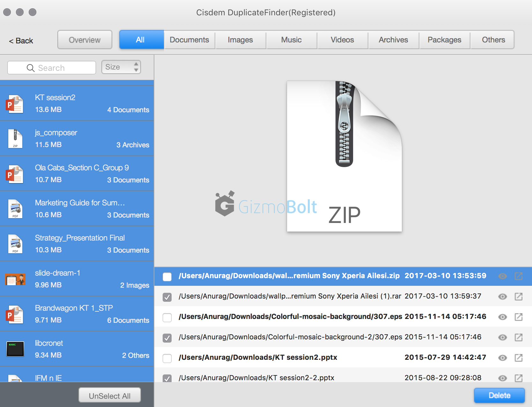Check the box for KT session2.pptx

point(167,358)
